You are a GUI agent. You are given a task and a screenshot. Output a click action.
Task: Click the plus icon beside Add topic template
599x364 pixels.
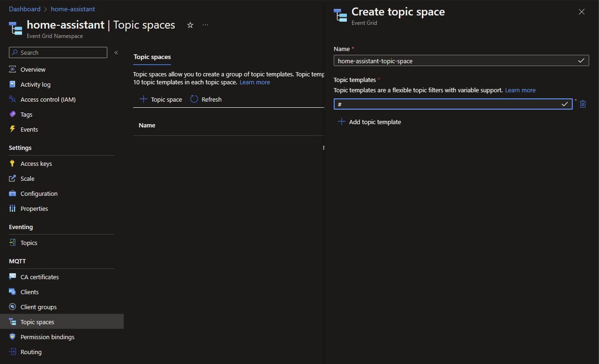[342, 122]
